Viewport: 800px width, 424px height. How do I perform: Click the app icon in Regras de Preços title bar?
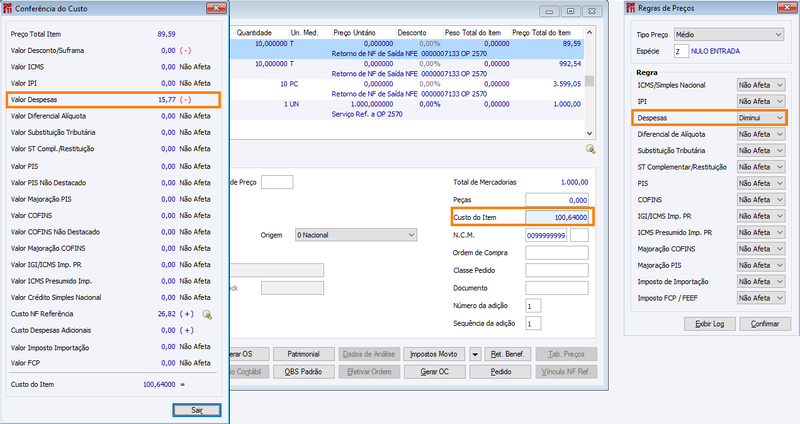631,8
